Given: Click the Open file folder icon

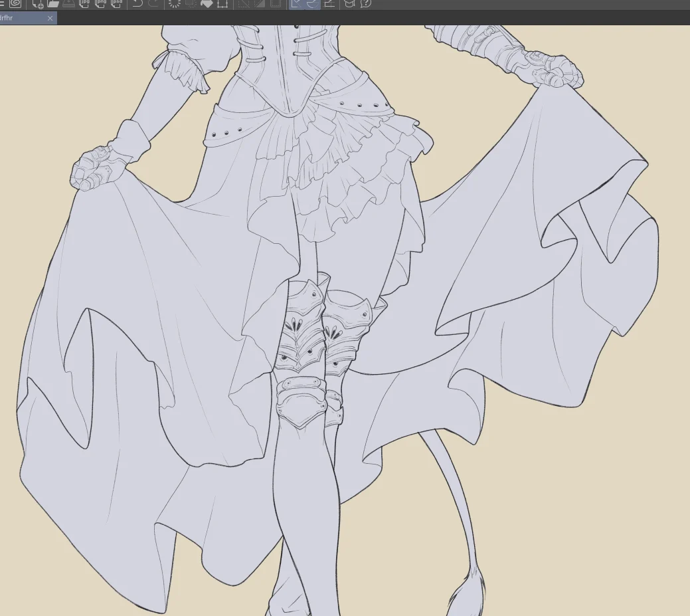Looking at the screenshot, I should click(53, 3).
